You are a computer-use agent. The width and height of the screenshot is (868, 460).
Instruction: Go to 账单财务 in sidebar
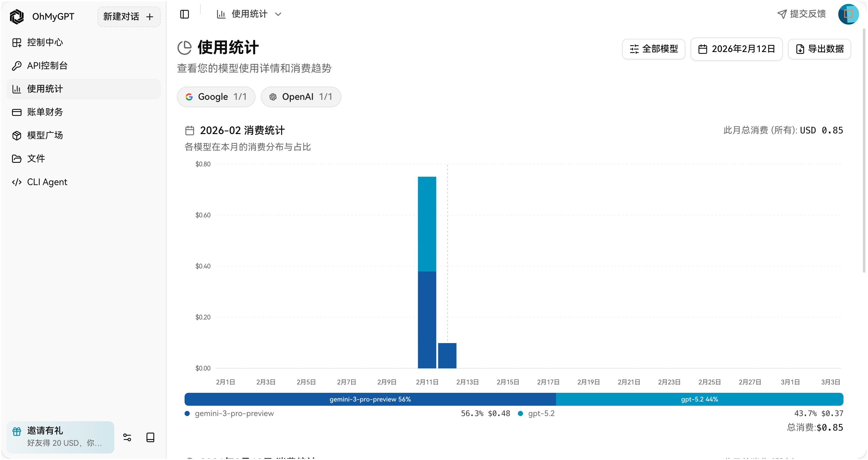(x=45, y=112)
